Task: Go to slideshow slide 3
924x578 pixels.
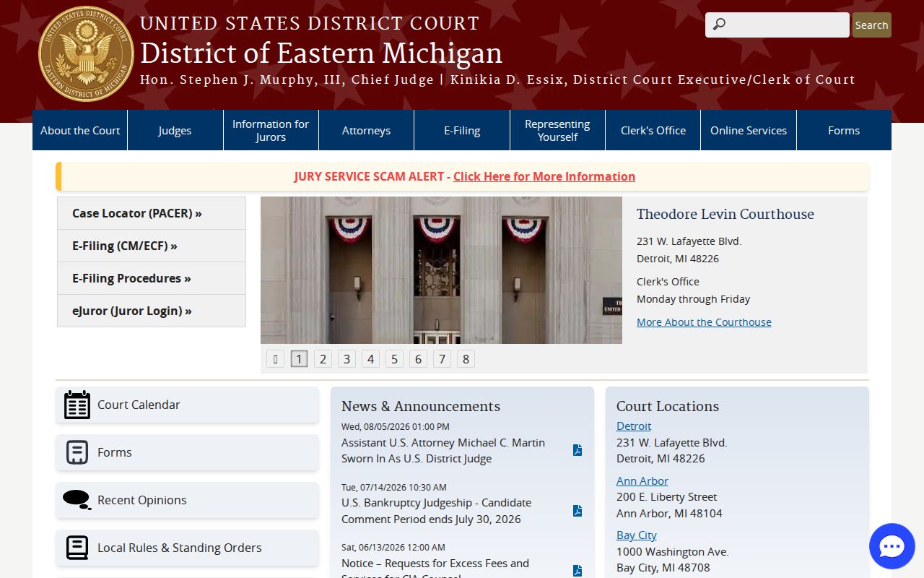Action: pyautogui.click(x=347, y=359)
